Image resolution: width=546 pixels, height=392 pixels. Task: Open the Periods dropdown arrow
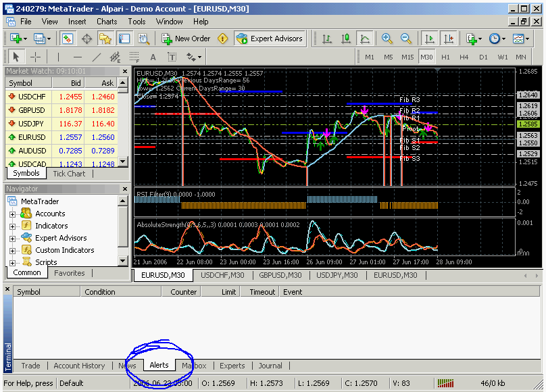(x=504, y=39)
